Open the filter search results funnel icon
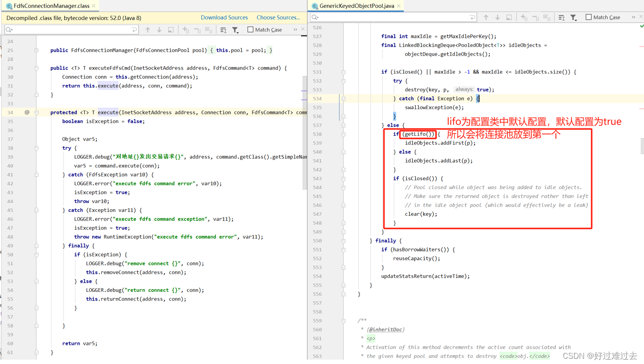 [x=235, y=29]
